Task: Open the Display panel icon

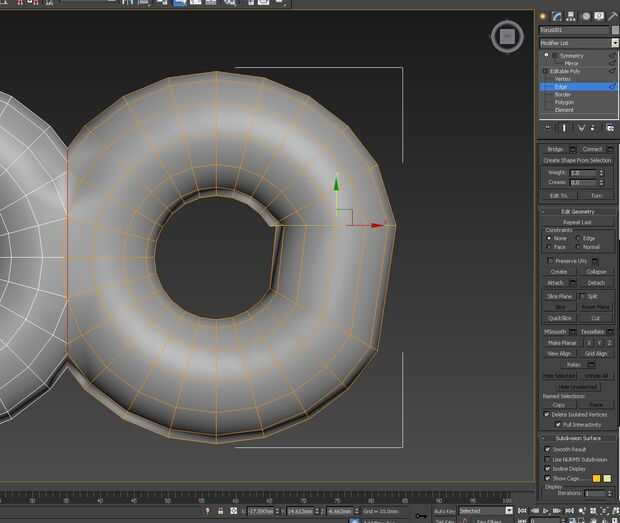Action: (x=599, y=16)
